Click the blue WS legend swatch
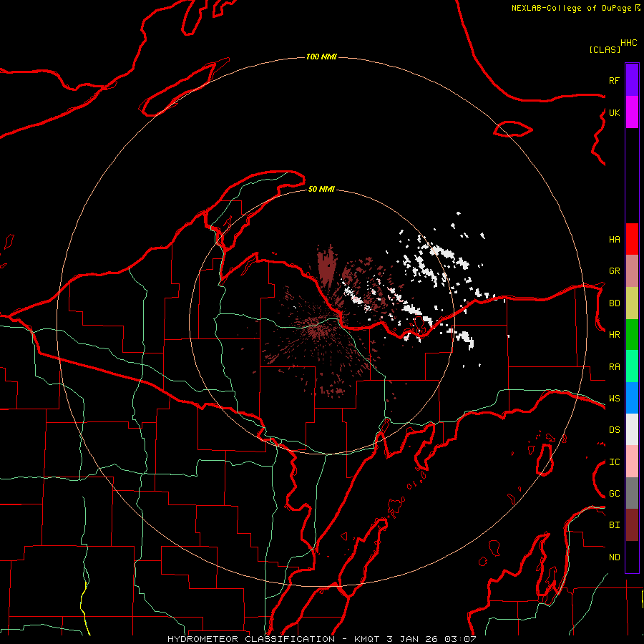 632,398
